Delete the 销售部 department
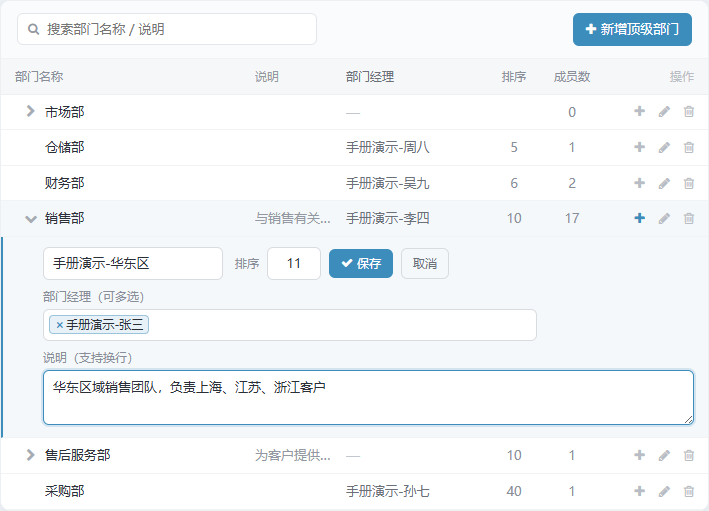Viewport: 709px width, 511px height. [689, 218]
